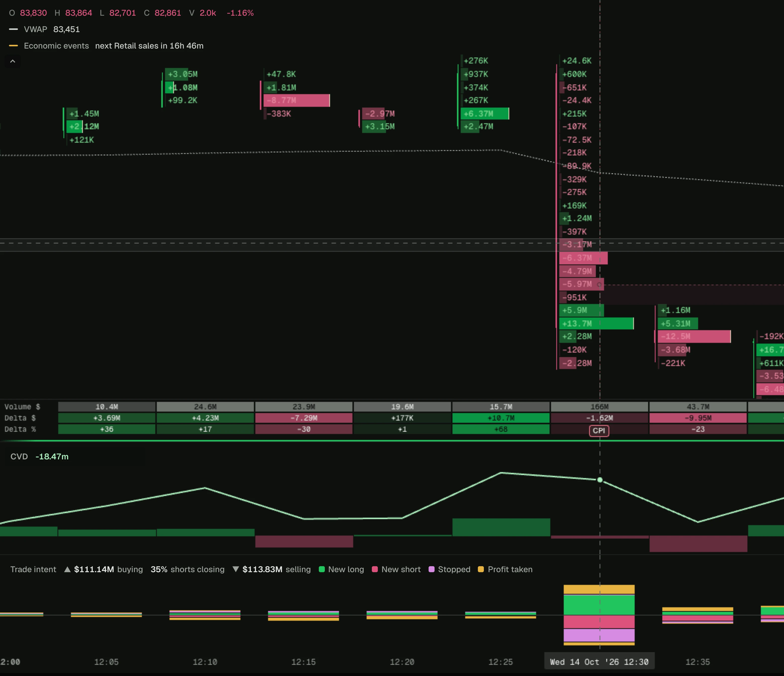Image resolution: width=784 pixels, height=676 pixels.
Task: Click the CPI event marker badge
Action: 599,431
